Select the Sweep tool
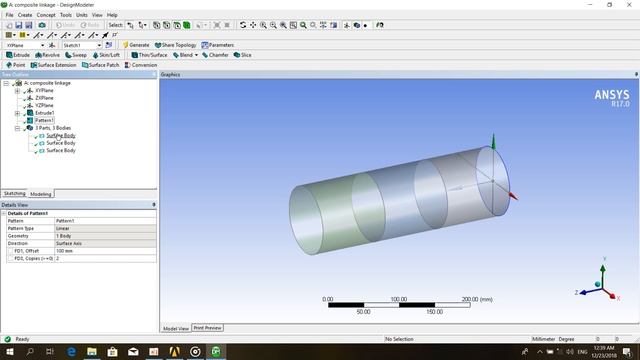Screen dimensions: 640x360 (76, 55)
